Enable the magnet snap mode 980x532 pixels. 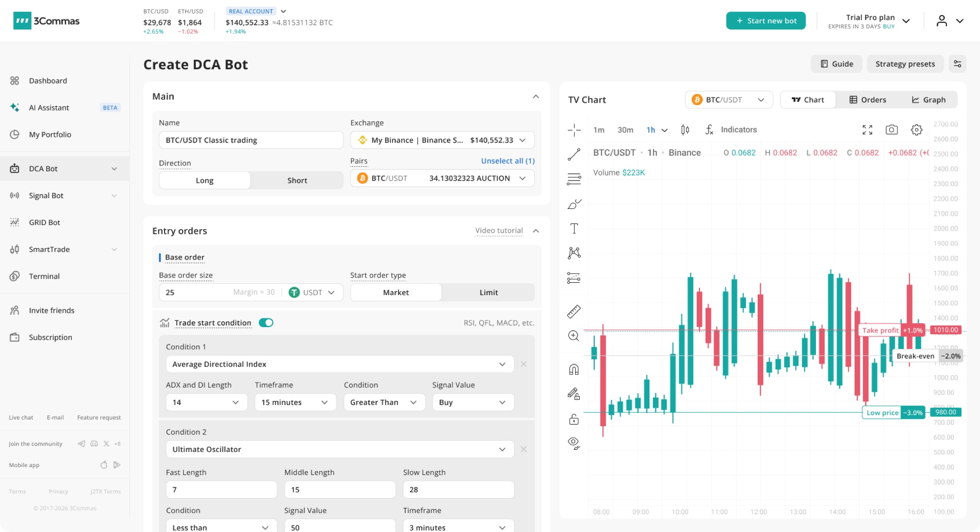click(x=574, y=369)
